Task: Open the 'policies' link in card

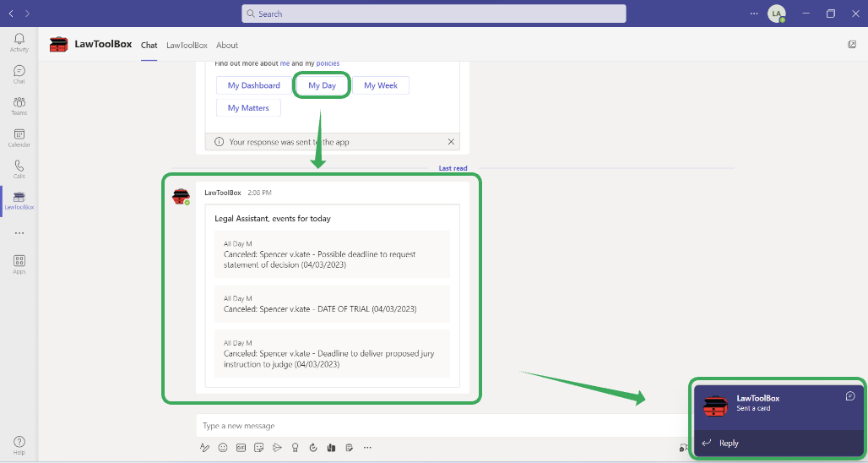Action: 328,63
